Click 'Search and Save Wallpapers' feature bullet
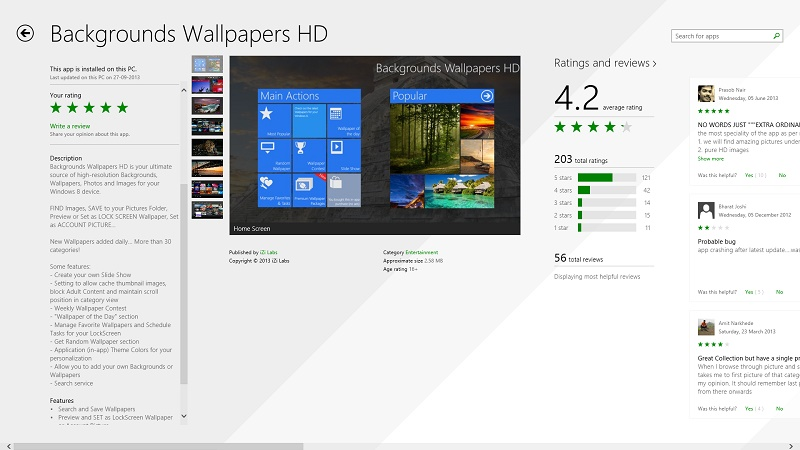This screenshot has width=800, height=450. 96,409
